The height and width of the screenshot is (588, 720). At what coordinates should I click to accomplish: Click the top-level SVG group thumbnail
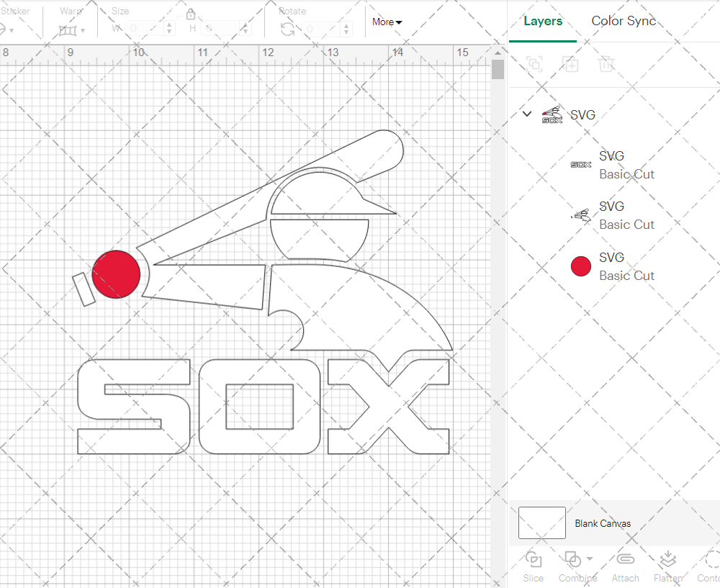pyautogui.click(x=552, y=114)
